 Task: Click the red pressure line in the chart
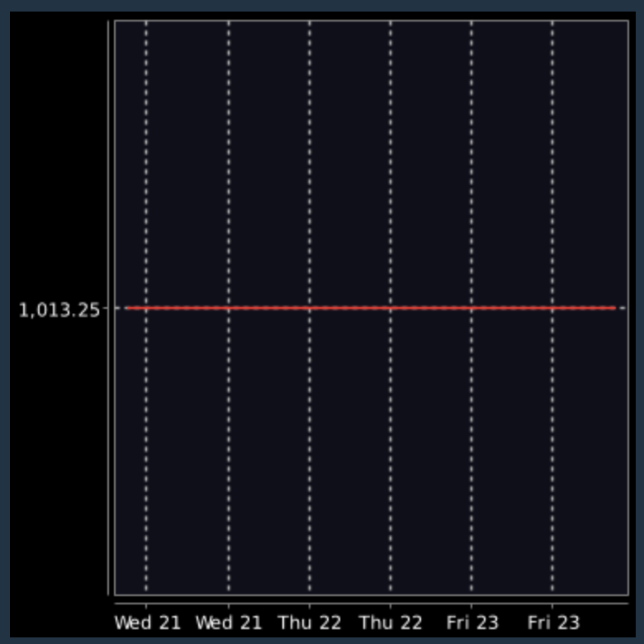click(371, 308)
